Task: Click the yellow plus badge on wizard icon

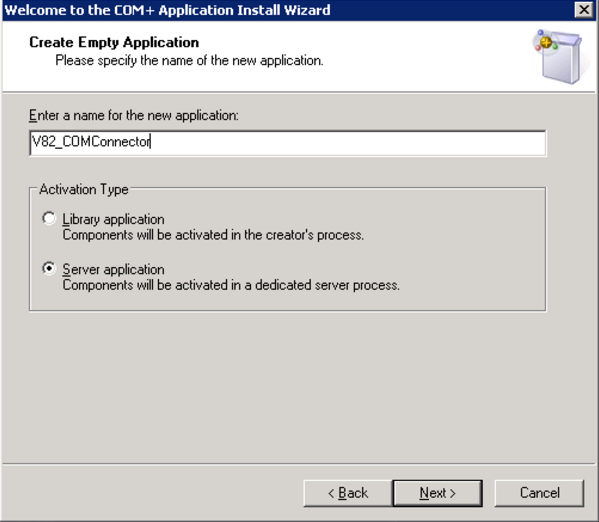Action: 546,42
